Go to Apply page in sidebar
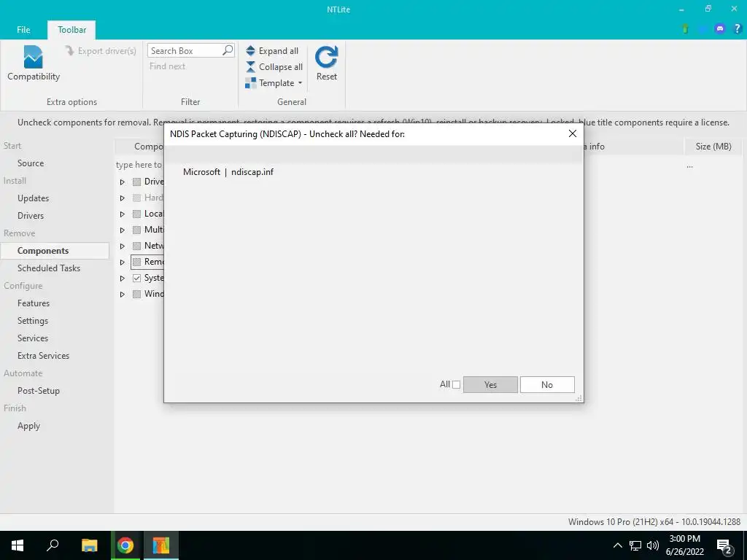Viewport: 747px width, 560px height. point(28,426)
